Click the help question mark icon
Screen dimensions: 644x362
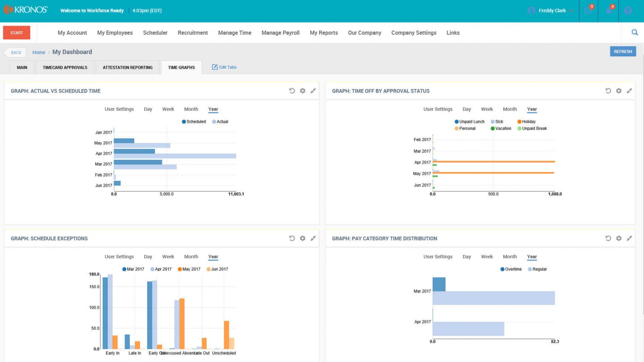(628, 10)
